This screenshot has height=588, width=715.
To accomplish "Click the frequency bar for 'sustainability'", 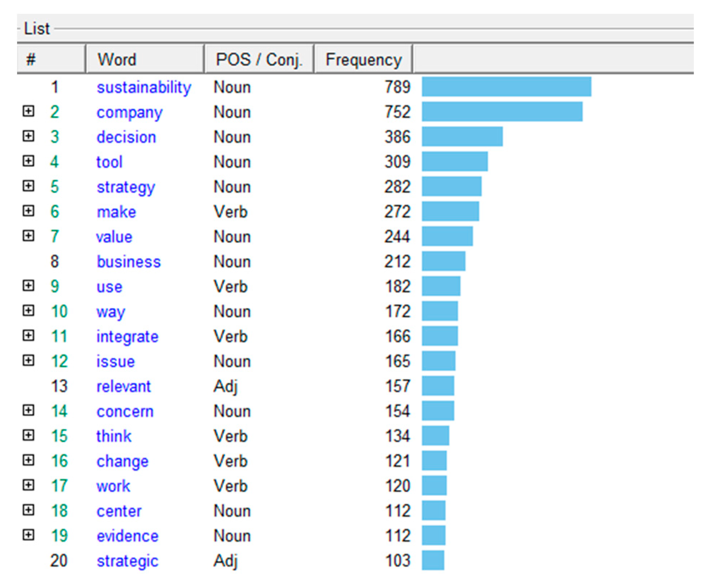I will [506, 87].
